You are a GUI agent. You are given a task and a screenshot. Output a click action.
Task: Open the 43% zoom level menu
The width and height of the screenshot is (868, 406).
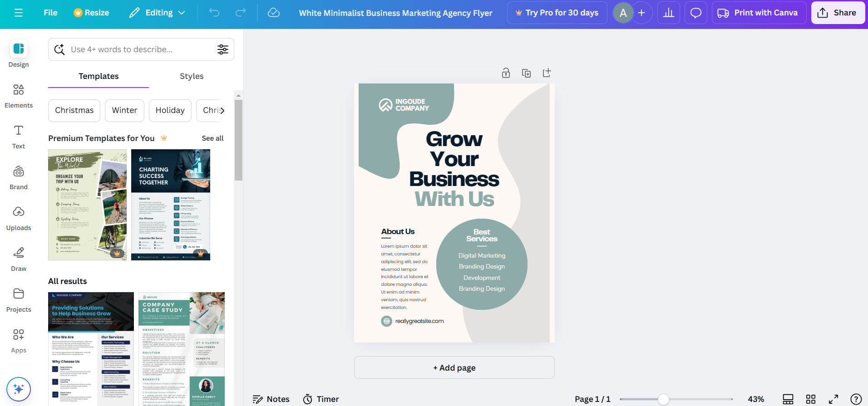756,399
